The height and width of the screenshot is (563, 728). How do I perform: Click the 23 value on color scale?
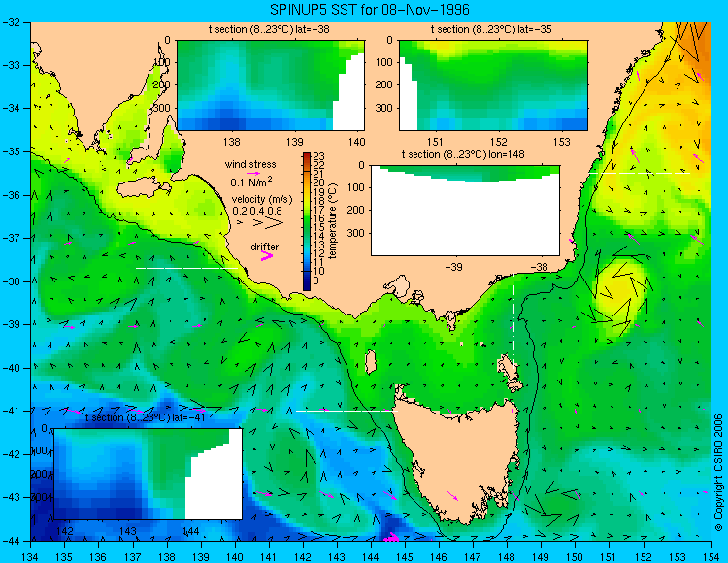pyautogui.click(x=319, y=156)
